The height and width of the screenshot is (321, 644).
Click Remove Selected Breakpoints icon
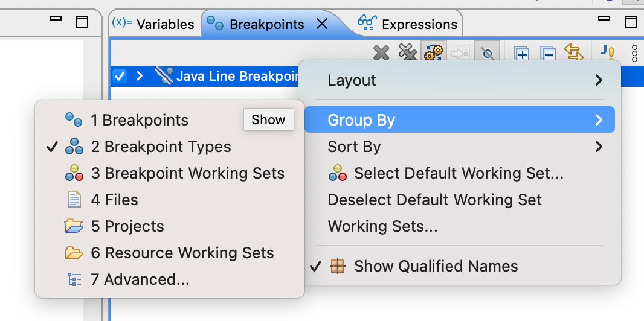381,53
